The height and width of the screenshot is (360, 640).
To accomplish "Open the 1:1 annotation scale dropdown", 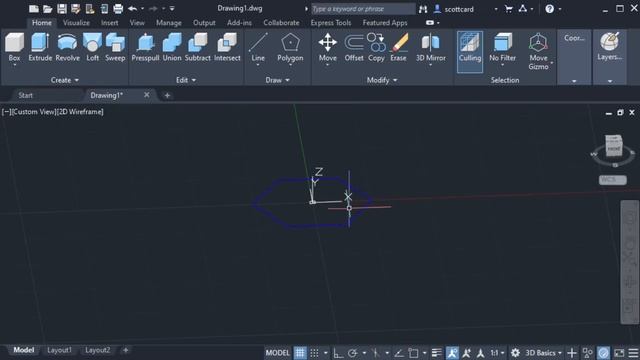I will 497,353.
